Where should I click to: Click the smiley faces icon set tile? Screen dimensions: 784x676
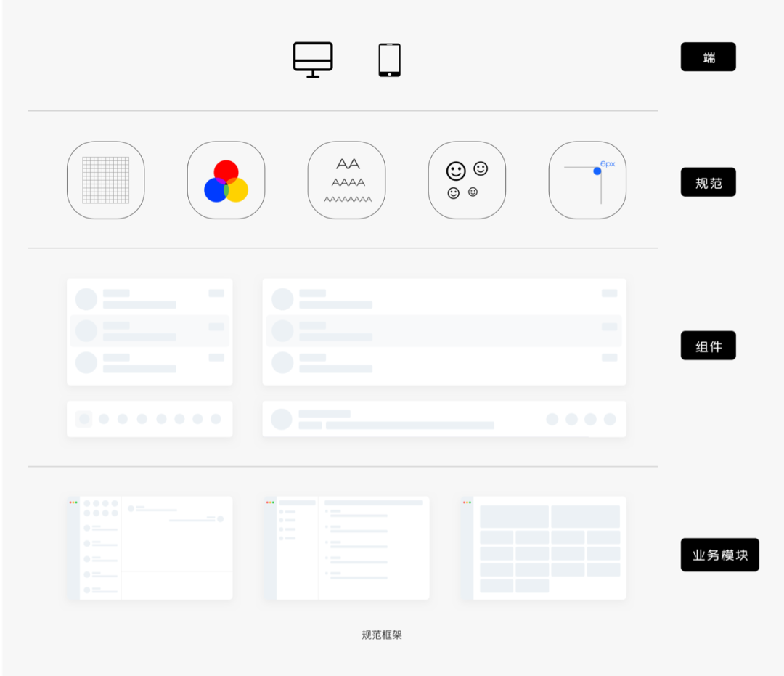[x=467, y=180]
